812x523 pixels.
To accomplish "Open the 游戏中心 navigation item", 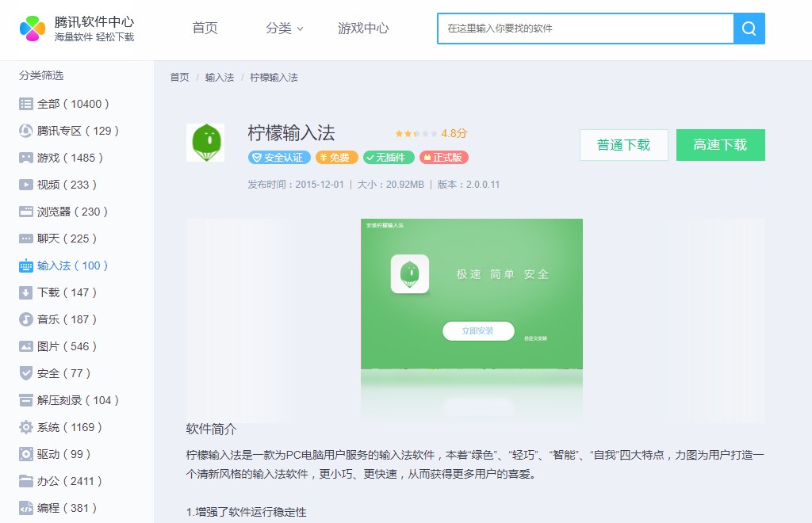I will coord(362,28).
